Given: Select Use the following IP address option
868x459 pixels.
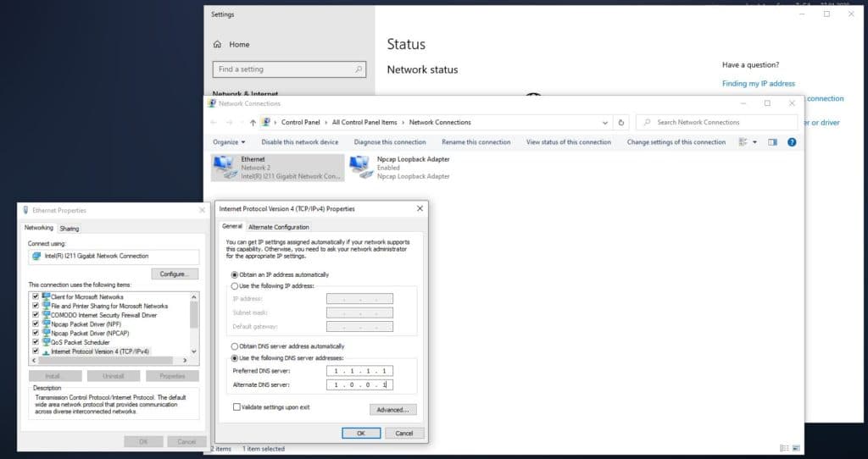Looking at the screenshot, I should pyautogui.click(x=235, y=286).
